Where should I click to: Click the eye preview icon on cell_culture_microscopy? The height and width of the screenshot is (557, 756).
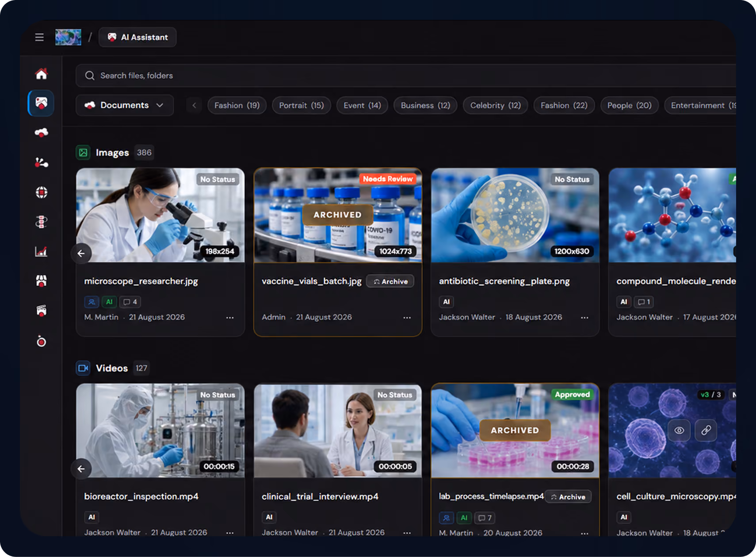tap(680, 430)
